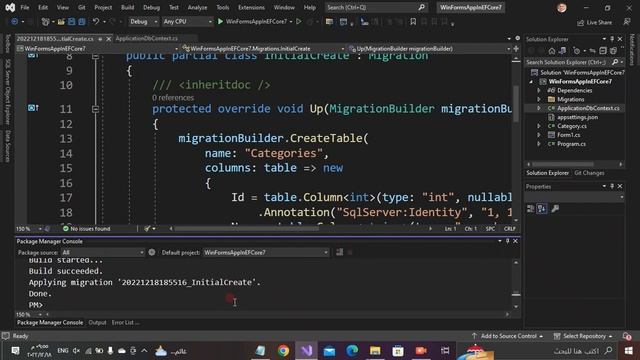Expand the Category.cs tree node
The height and width of the screenshot is (360, 640).
(x=539, y=126)
